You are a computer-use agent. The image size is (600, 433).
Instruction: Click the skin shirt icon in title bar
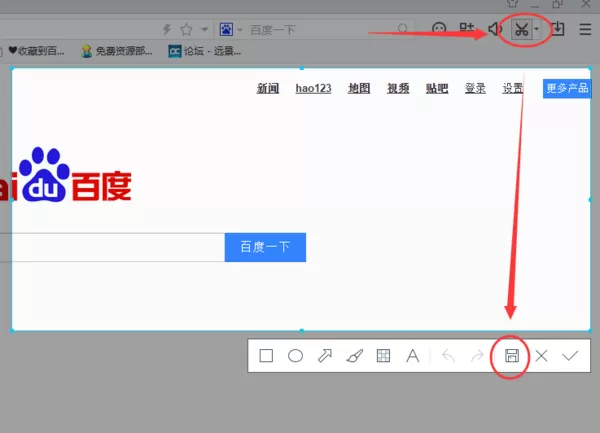[512, 4]
